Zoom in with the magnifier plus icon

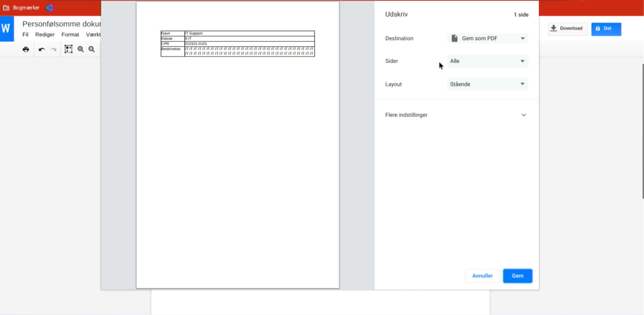[x=81, y=49]
